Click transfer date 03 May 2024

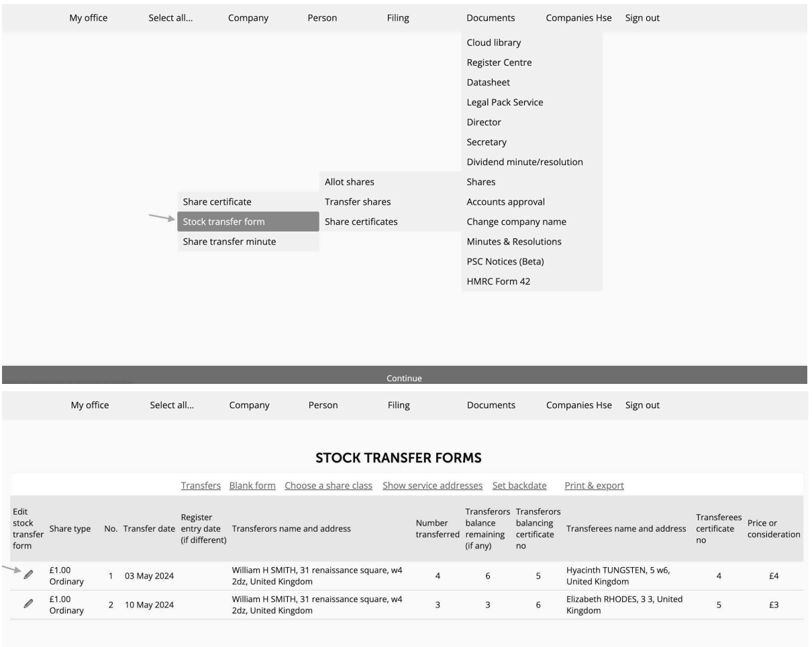click(x=149, y=575)
